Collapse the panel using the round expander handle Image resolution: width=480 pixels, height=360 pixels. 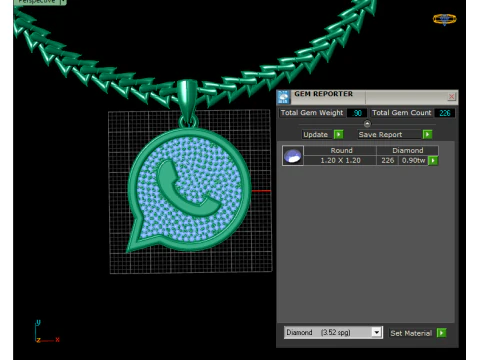coord(367,124)
